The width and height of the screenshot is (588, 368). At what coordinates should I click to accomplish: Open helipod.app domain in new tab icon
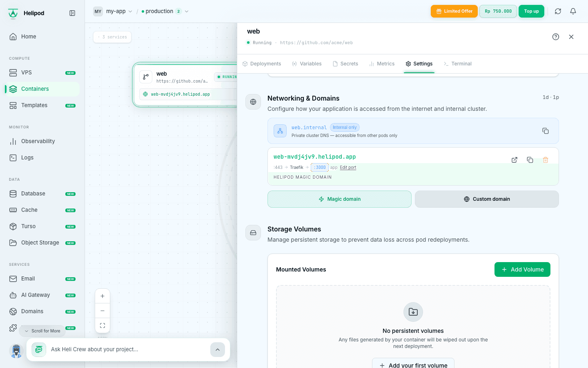(514, 160)
